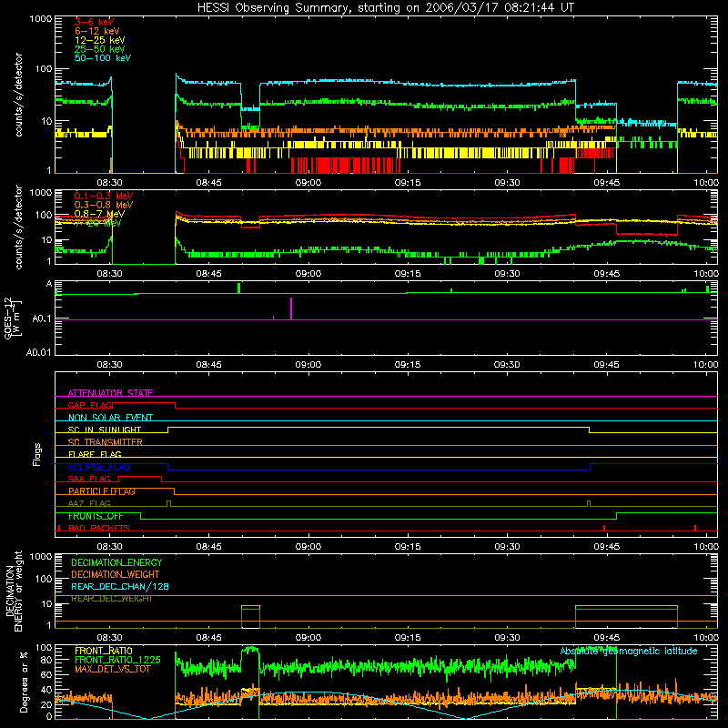Image resolution: width=728 pixels, height=728 pixels.
Task: Select the 25-50 keV legend label
Action: (100, 49)
